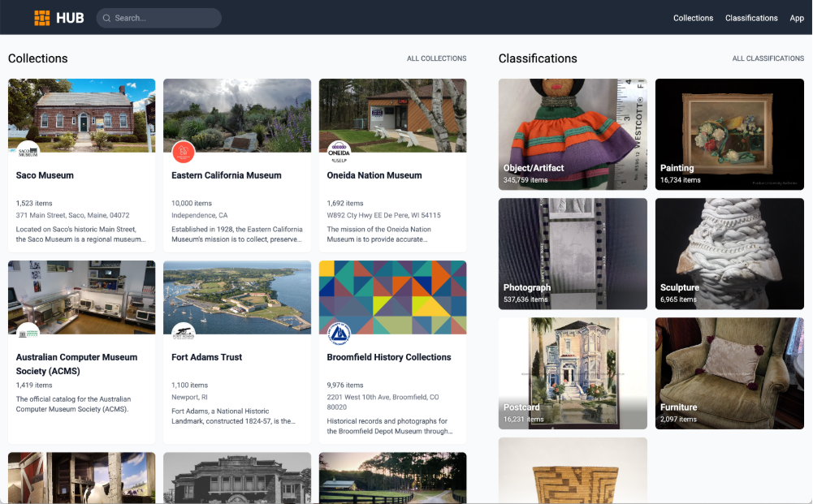Open the sunset pasture fence collection card

(x=392, y=477)
